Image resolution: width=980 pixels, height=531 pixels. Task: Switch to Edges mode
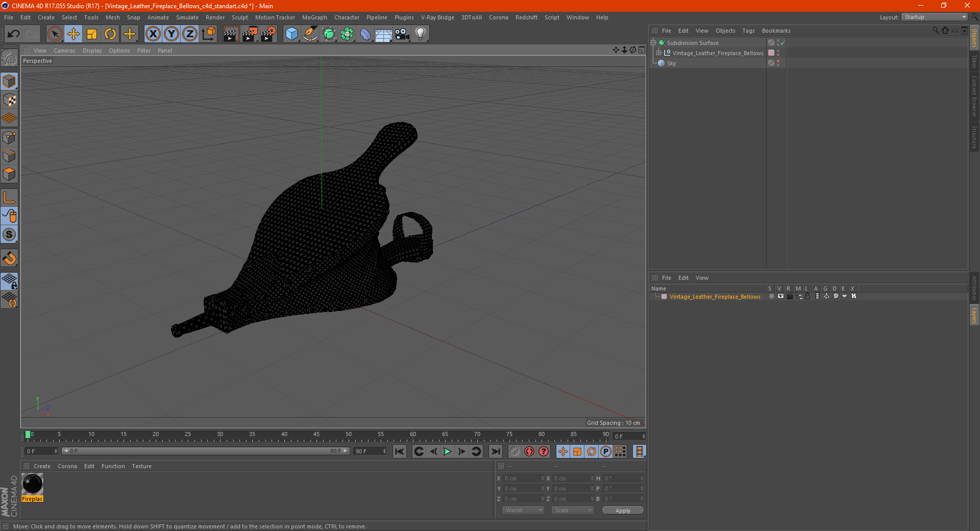pyautogui.click(x=9, y=156)
